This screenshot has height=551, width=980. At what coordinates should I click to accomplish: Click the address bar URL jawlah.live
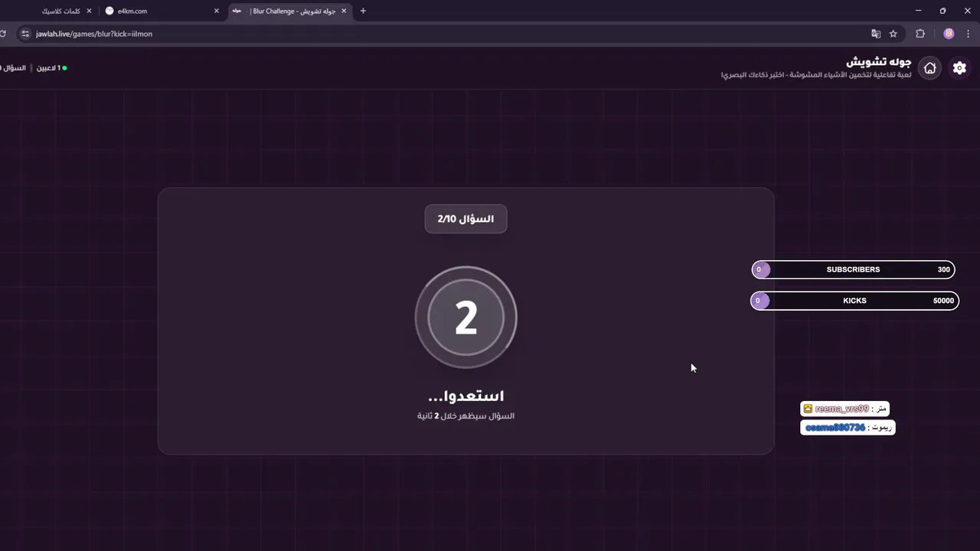94,34
